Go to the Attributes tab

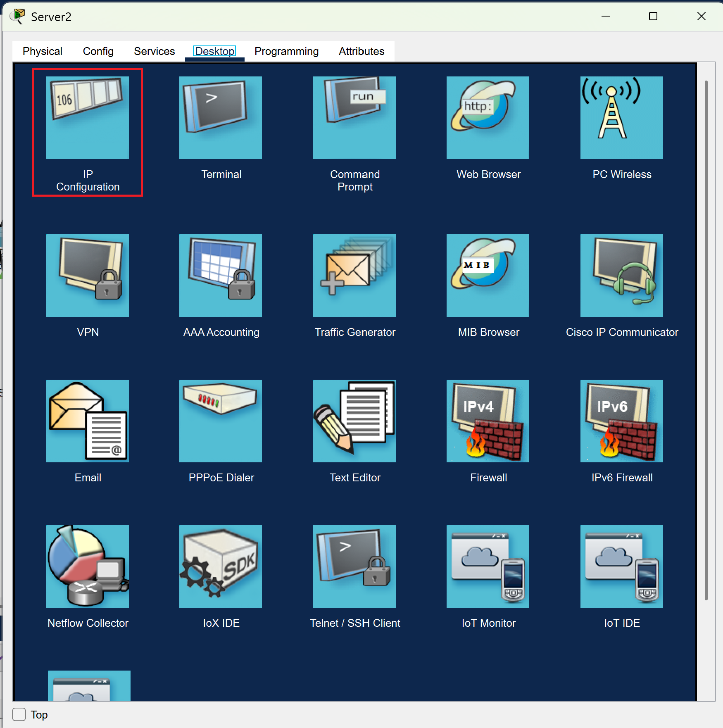(361, 51)
